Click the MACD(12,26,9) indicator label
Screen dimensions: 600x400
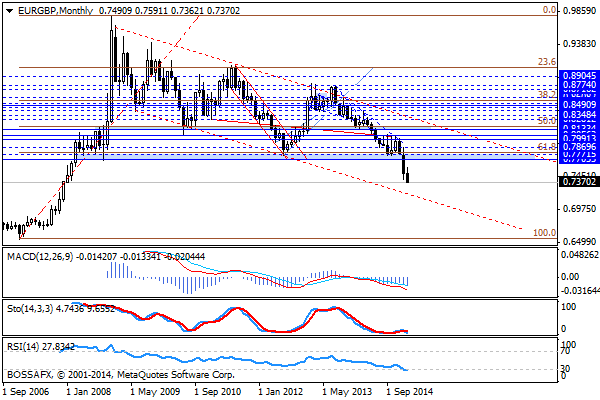tap(39, 257)
